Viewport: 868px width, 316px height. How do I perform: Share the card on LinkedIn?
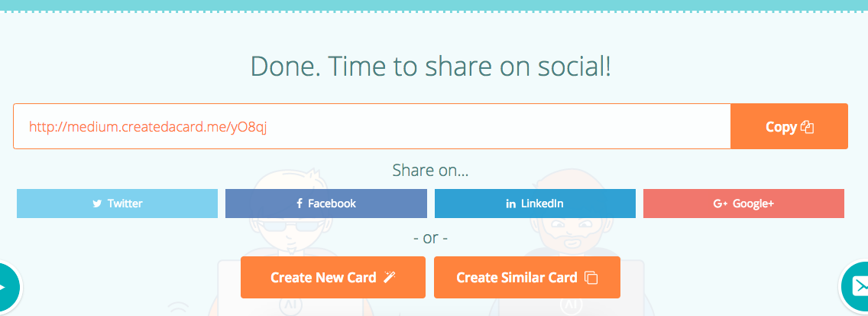pyautogui.click(x=535, y=204)
